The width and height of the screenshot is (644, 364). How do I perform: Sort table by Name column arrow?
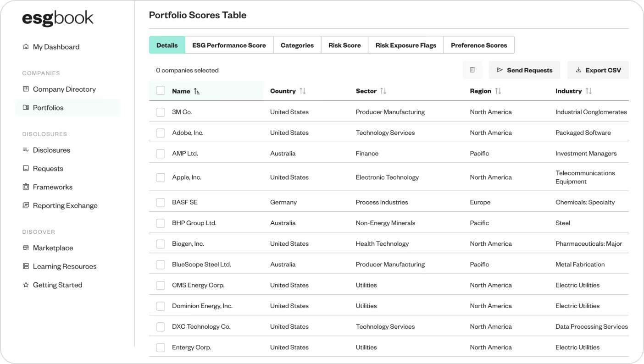click(x=197, y=91)
